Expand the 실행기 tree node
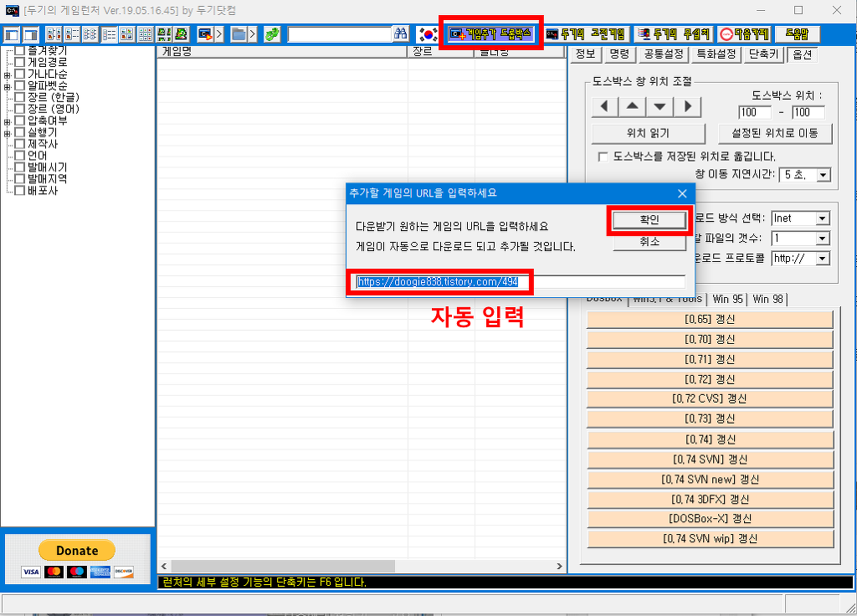Screen dimensions: 857x616 tap(7, 133)
